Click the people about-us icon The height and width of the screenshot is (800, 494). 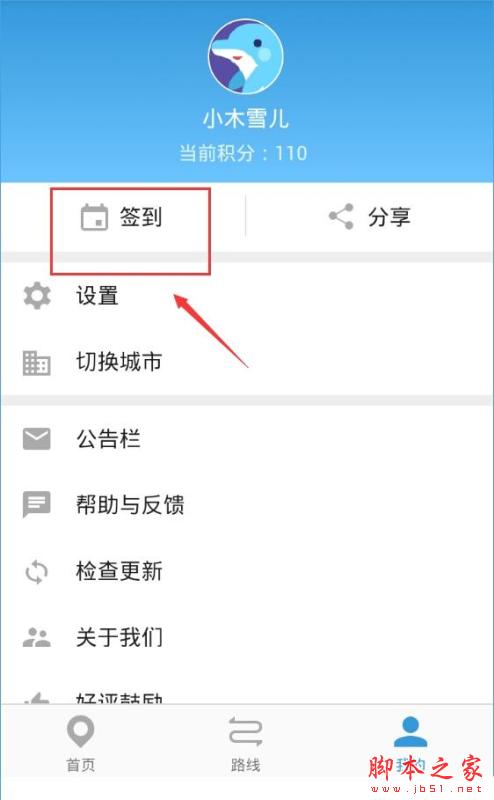click(37, 637)
